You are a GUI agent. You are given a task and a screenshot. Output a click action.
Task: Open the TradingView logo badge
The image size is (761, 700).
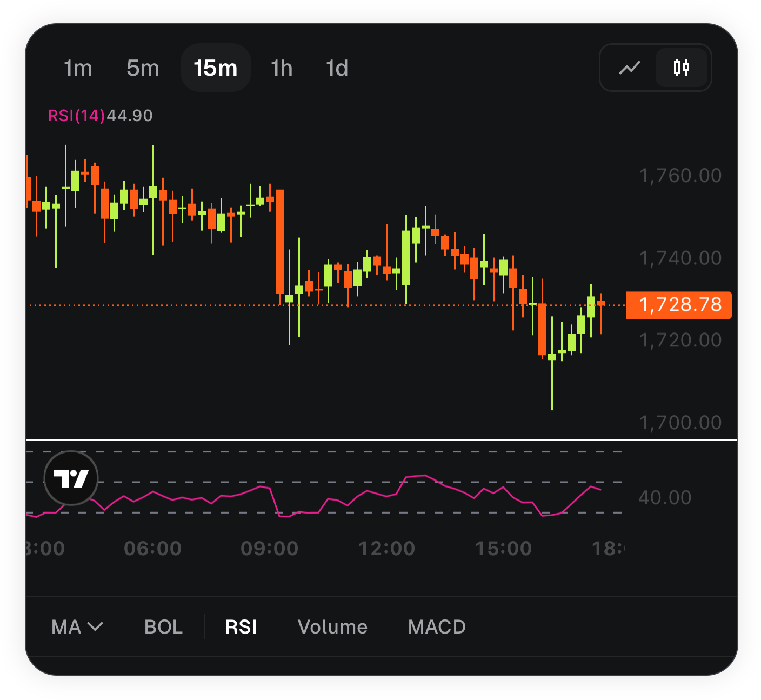click(71, 478)
